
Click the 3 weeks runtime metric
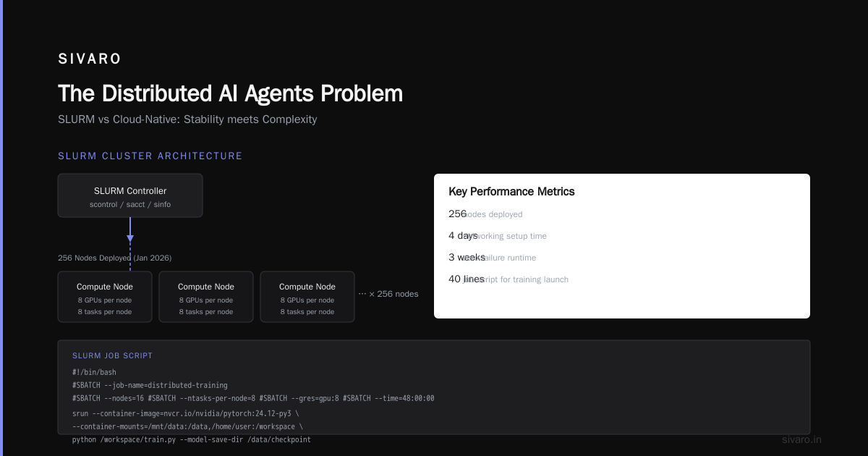(x=493, y=258)
